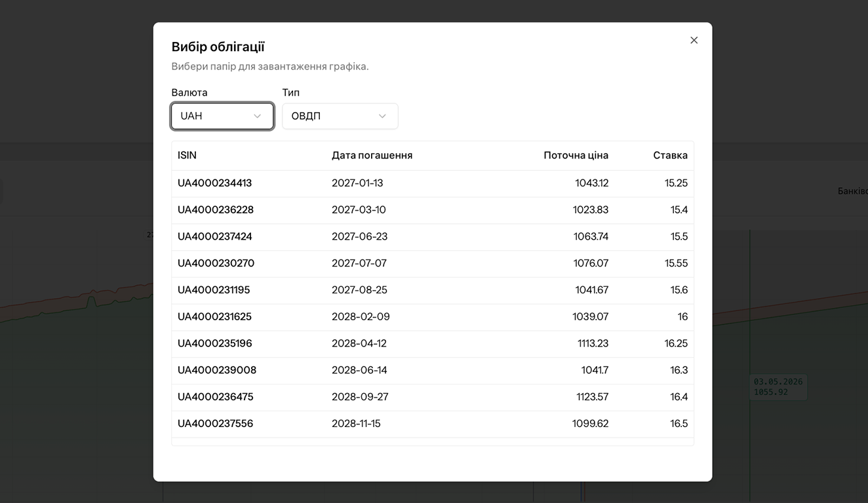The image size is (868, 503).
Task: Select bond UA4000230270
Action: point(433,263)
